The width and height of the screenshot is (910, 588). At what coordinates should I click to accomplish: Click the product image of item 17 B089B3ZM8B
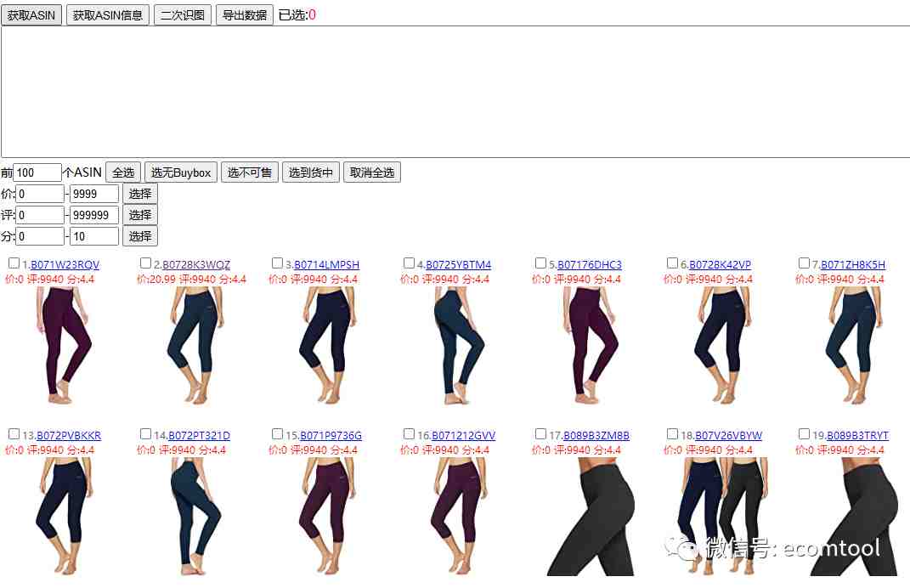(x=591, y=516)
